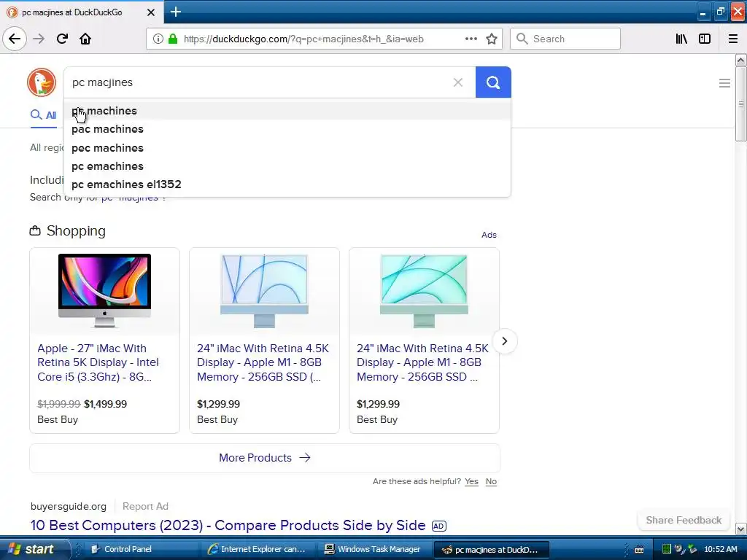Screen dimensions: 747x560
Task: Open the green 24" iMac product link
Action: (x=423, y=362)
